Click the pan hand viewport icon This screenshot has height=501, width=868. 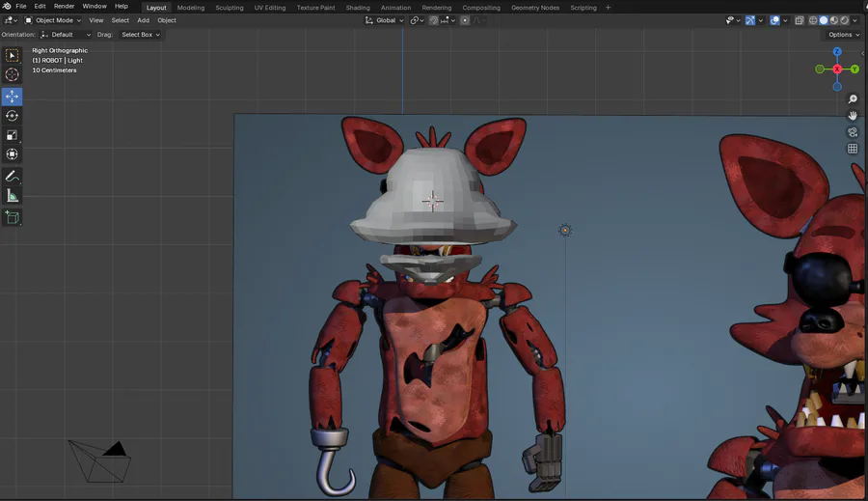(x=853, y=116)
